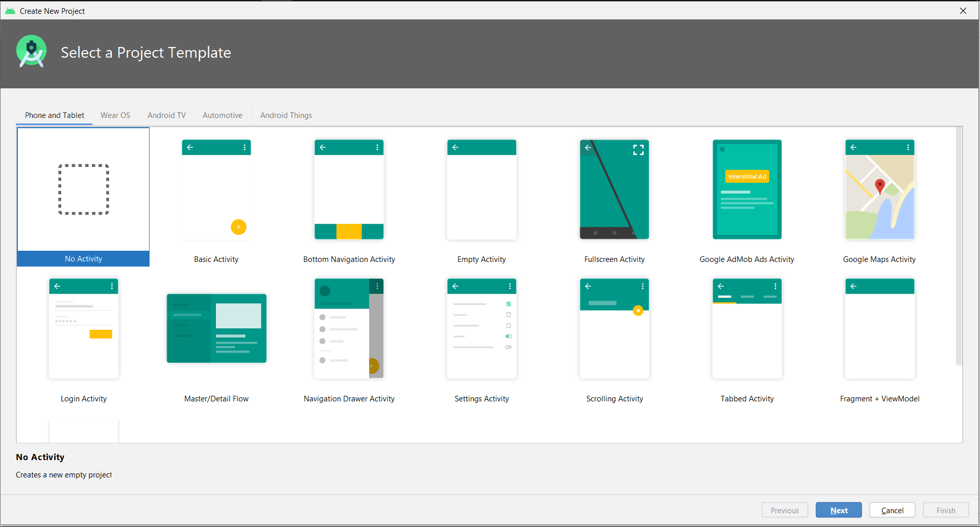Screen dimensions: 980x527
Task: Click the Bottom Navigation Activity label
Action: 349,259
